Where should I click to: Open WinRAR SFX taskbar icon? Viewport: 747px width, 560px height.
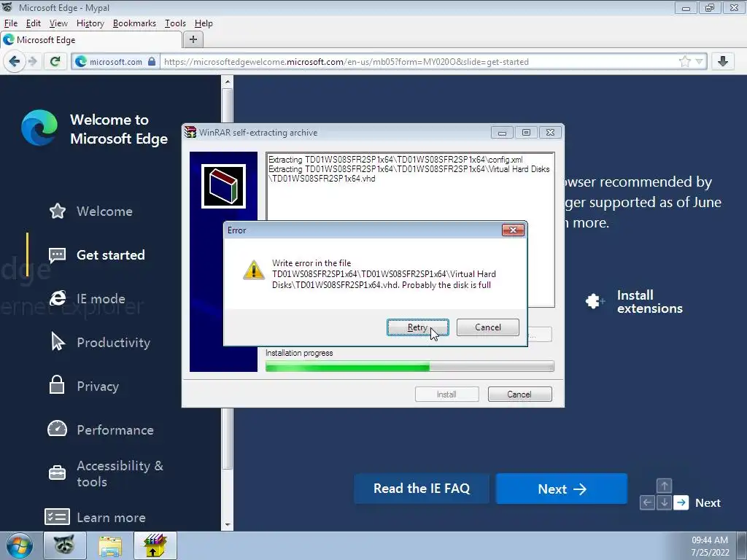click(x=155, y=545)
